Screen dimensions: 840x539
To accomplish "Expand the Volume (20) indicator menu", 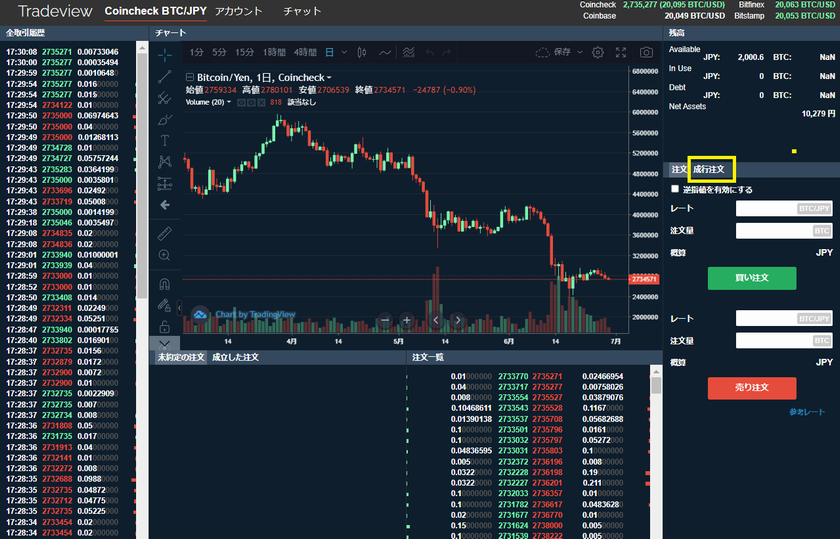I will coord(229,102).
